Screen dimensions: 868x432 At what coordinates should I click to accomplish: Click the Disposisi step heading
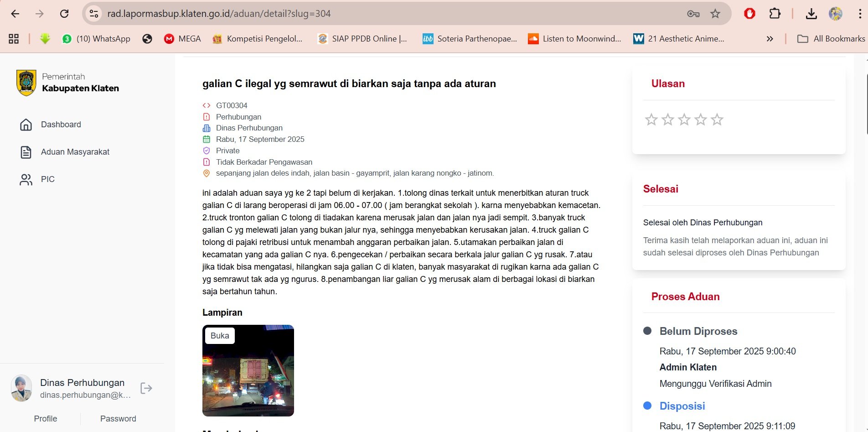point(682,406)
